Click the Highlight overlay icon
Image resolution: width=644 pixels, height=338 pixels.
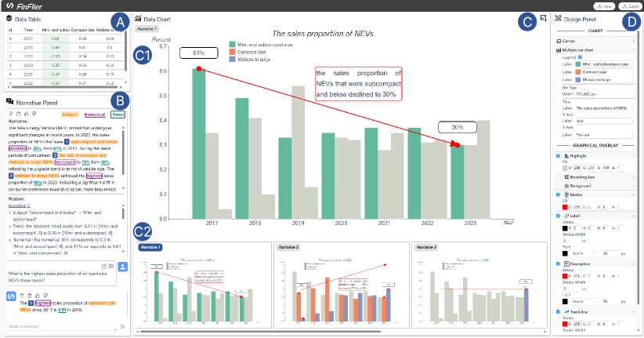[566, 156]
